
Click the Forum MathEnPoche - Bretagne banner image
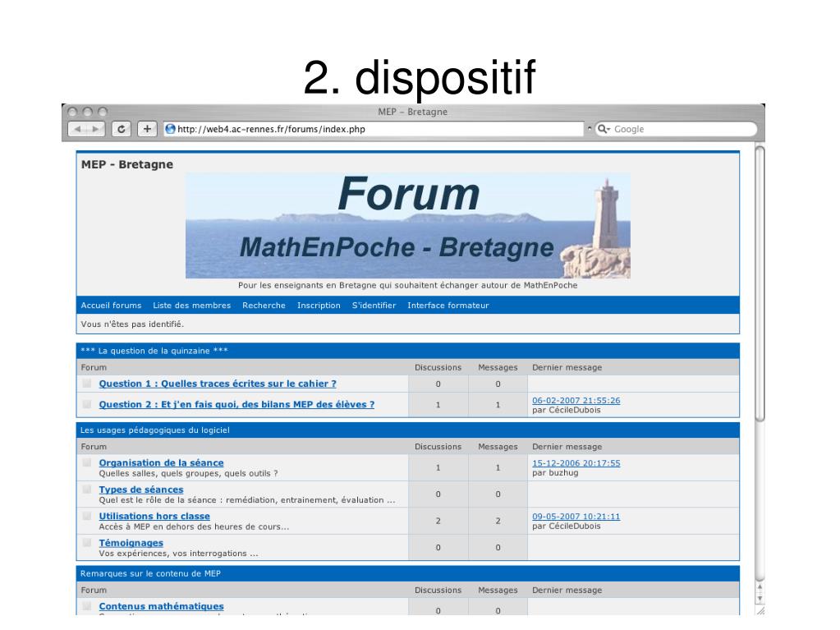tap(407, 226)
